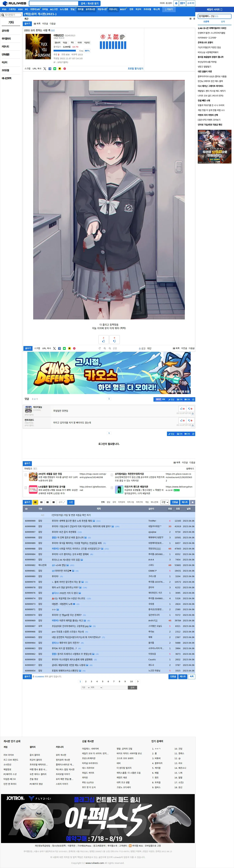Image resolution: width=234 pixels, height=868 pixels.
Task: Toggle the 스킨 skin button
Action: [71, 502]
